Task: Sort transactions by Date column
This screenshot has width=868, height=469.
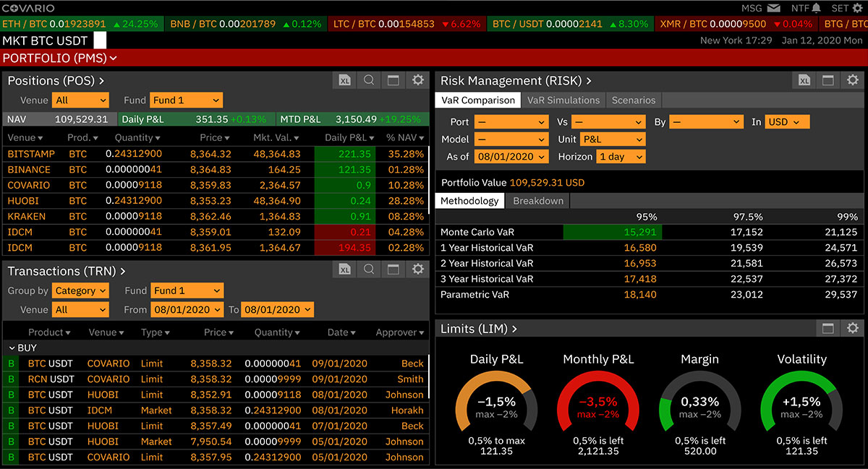Action: (342, 332)
